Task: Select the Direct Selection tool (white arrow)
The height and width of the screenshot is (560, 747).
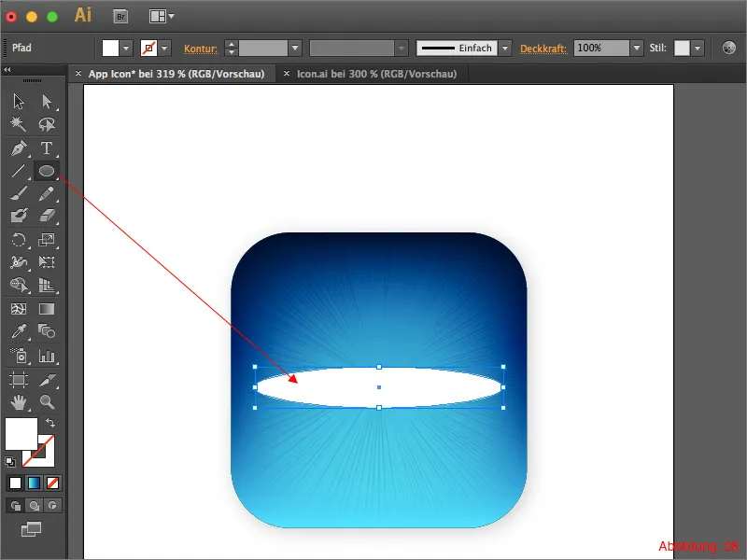Action: point(47,102)
